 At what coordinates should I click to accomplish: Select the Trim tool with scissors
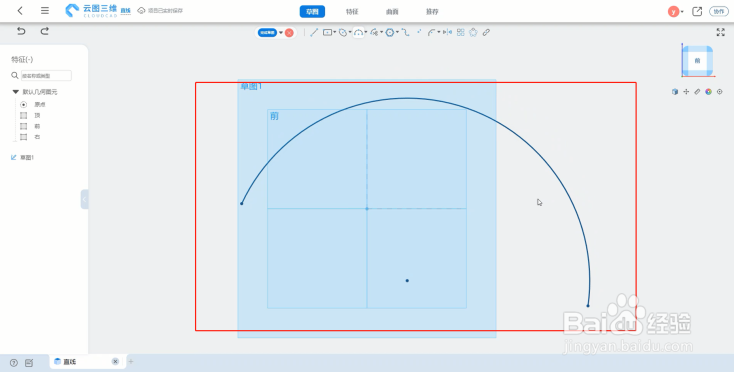(x=374, y=32)
